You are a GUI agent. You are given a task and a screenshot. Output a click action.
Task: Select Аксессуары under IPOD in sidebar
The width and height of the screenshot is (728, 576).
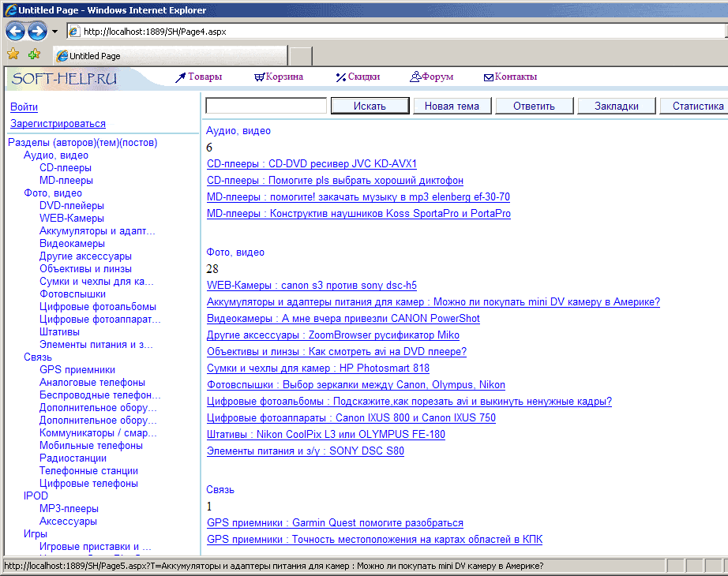tap(68, 521)
